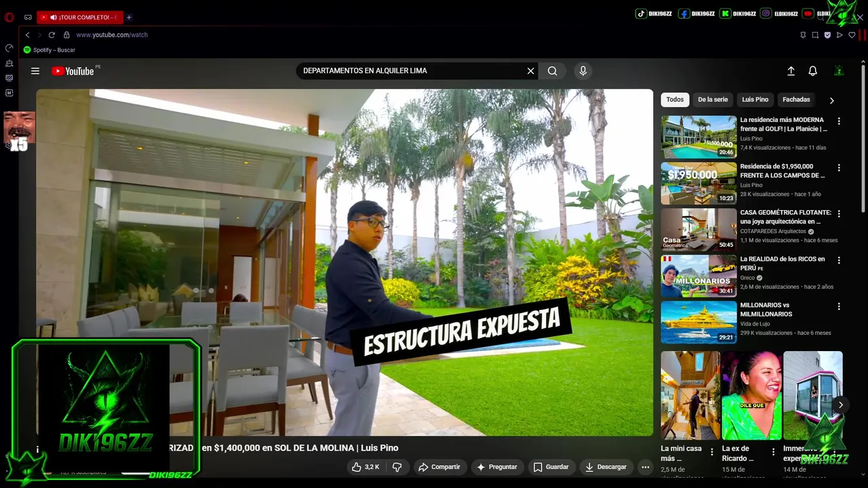868x488 pixels.
Task: Go to YouTube home via the logo
Action: pos(73,70)
